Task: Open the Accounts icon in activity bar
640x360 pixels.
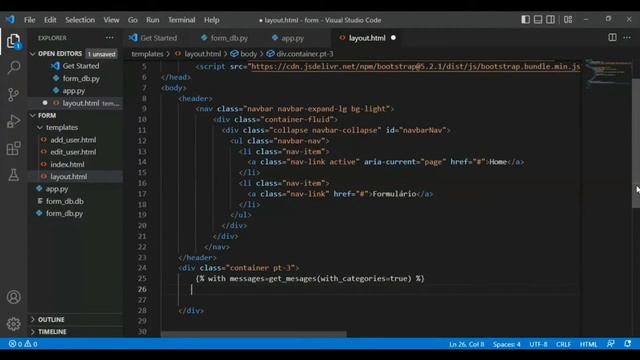Action: tap(13, 297)
